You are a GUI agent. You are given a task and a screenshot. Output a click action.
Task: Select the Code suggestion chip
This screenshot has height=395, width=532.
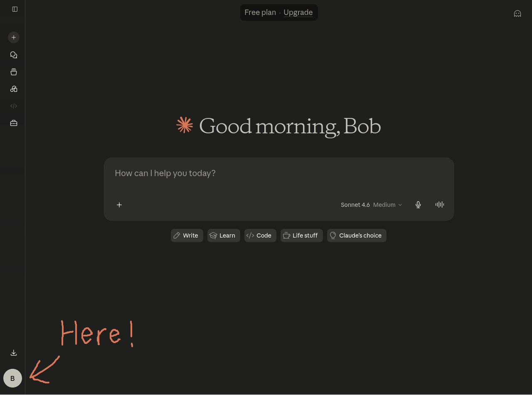click(x=260, y=236)
